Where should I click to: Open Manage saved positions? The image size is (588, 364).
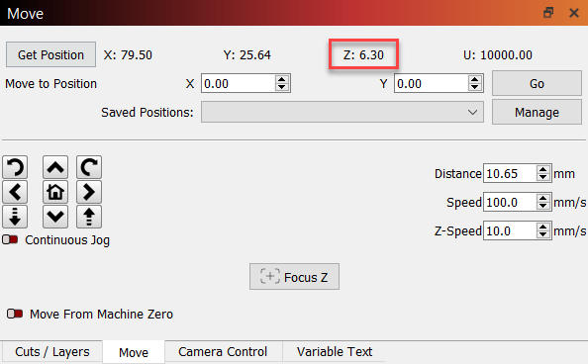(537, 112)
